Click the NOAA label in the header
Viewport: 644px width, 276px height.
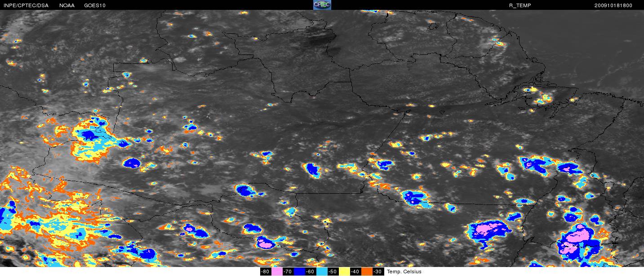coord(67,5)
